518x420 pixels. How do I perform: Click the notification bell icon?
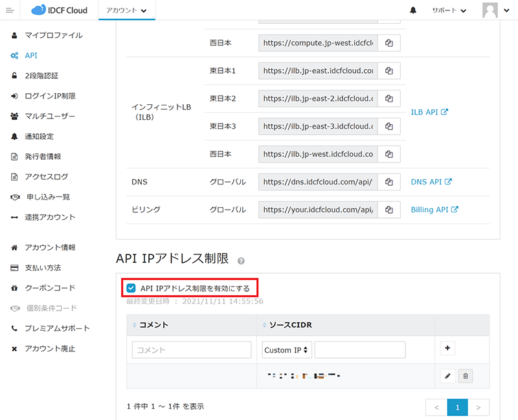tap(413, 10)
